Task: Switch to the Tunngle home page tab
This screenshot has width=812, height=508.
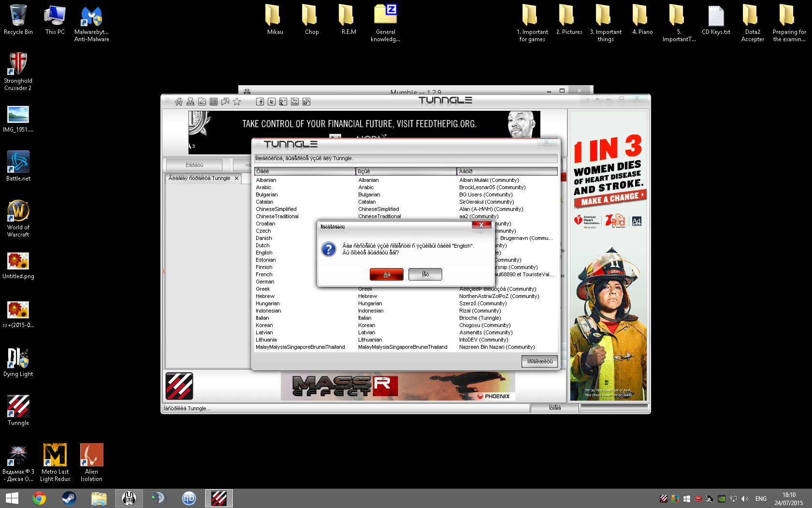Action: click(x=200, y=179)
